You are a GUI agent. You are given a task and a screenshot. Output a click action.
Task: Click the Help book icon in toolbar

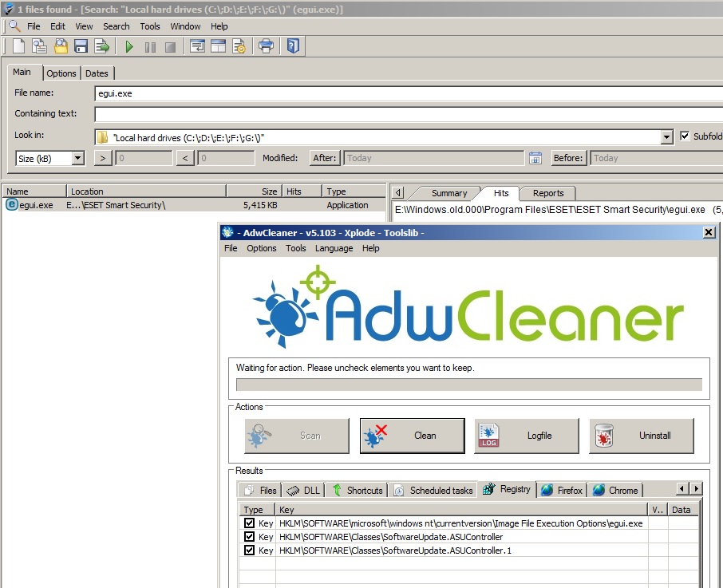coord(293,46)
